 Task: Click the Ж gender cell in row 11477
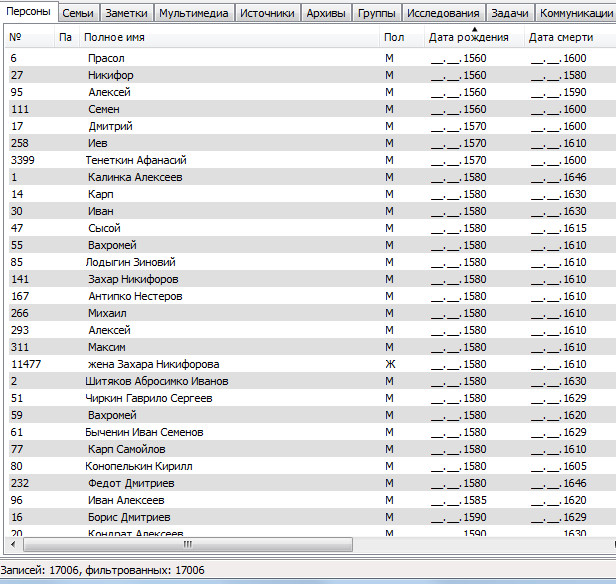pos(390,364)
